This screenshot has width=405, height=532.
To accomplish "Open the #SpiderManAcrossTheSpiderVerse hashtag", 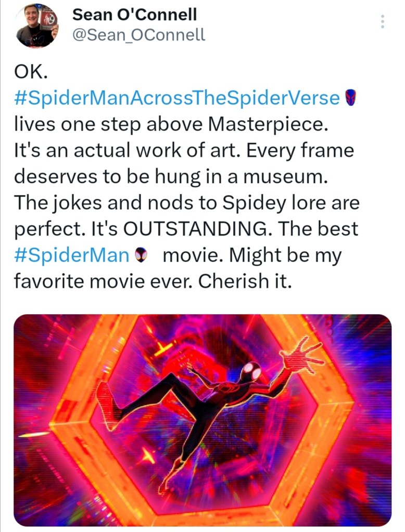I will 176,98.
